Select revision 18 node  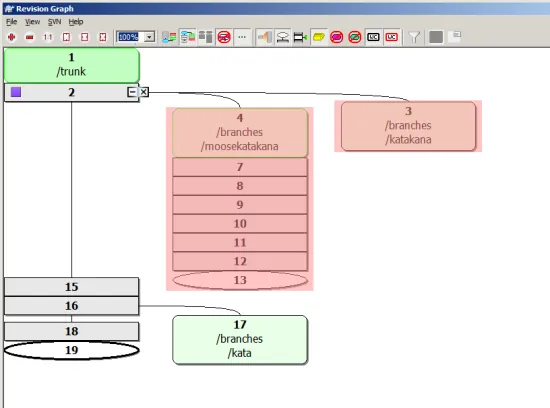point(72,331)
